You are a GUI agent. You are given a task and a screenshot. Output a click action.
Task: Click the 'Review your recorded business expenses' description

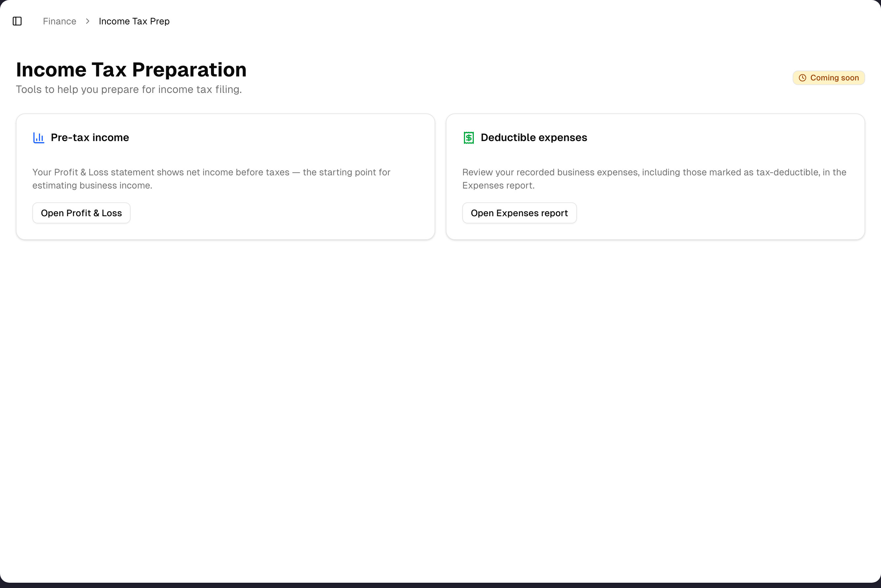[x=654, y=179]
